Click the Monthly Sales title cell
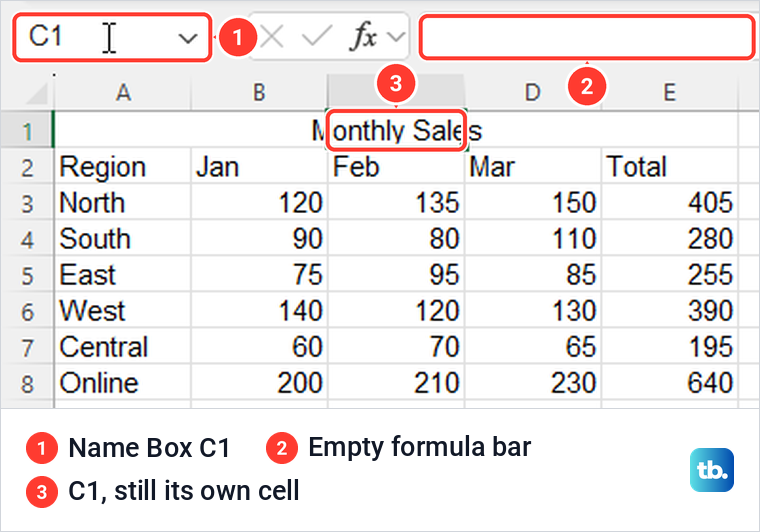Image resolution: width=760 pixels, height=532 pixels. [x=396, y=130]
